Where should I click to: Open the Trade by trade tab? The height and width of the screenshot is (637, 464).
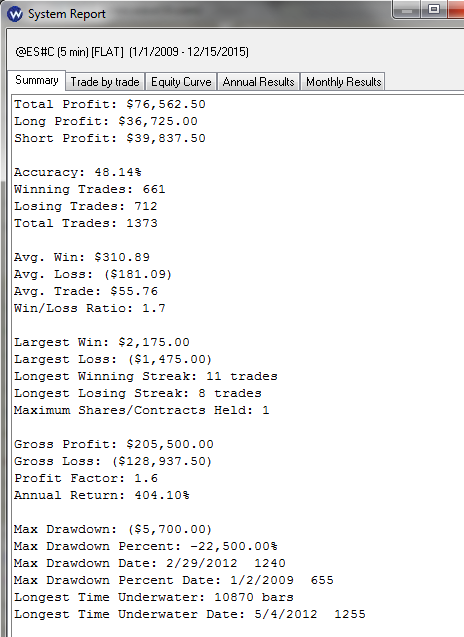tap(105, 82)
